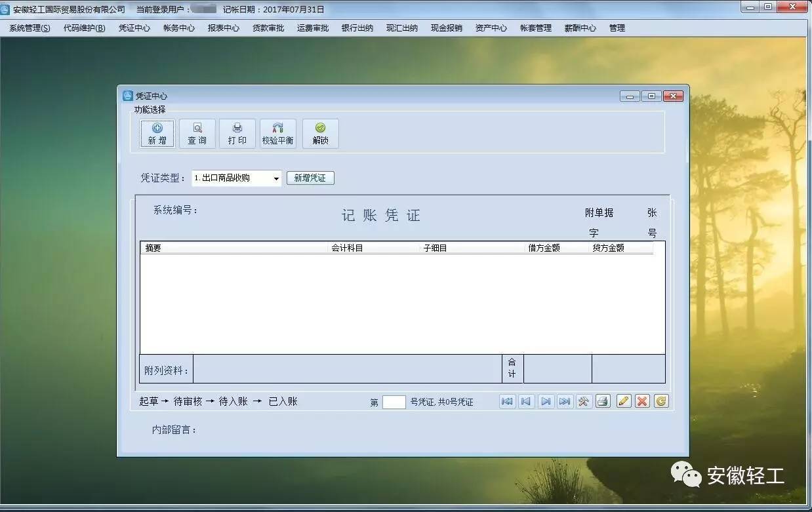Click the 摘要 column header
The image size is (812, 512).
(234, 248)
